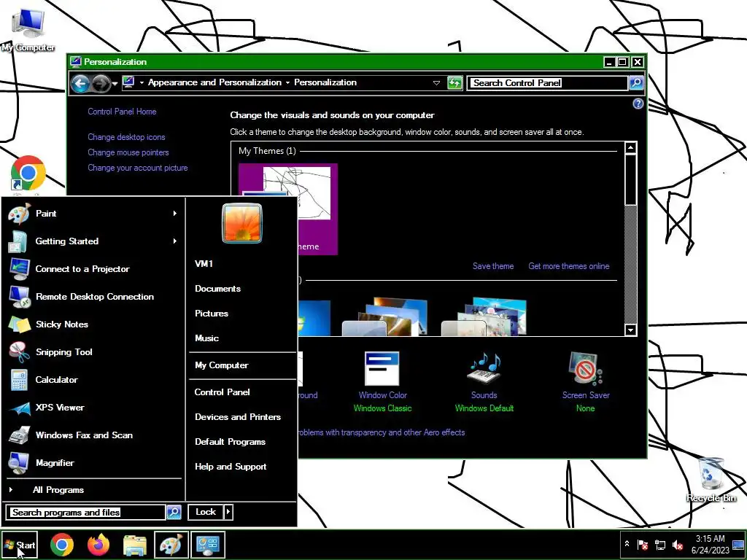This screenshot has width=747, height=560.
Task: Open shutdown options arrow beside Lock
Action: [x=228, y=512]
